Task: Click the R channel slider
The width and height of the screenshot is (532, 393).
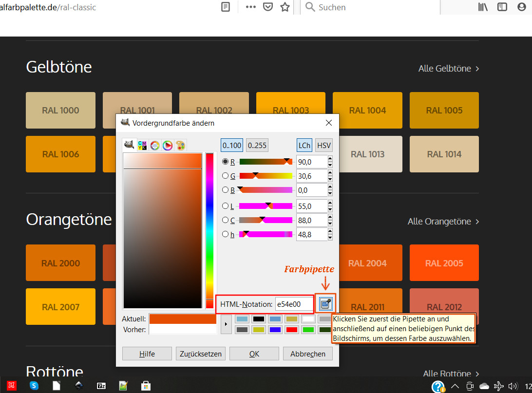Action: [266, 161]
